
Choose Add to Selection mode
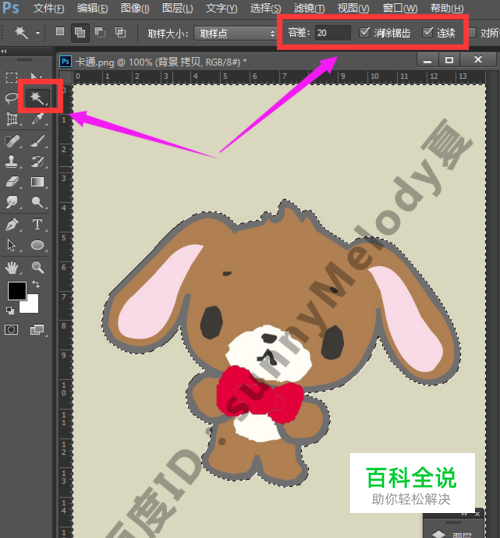point(80,33)
